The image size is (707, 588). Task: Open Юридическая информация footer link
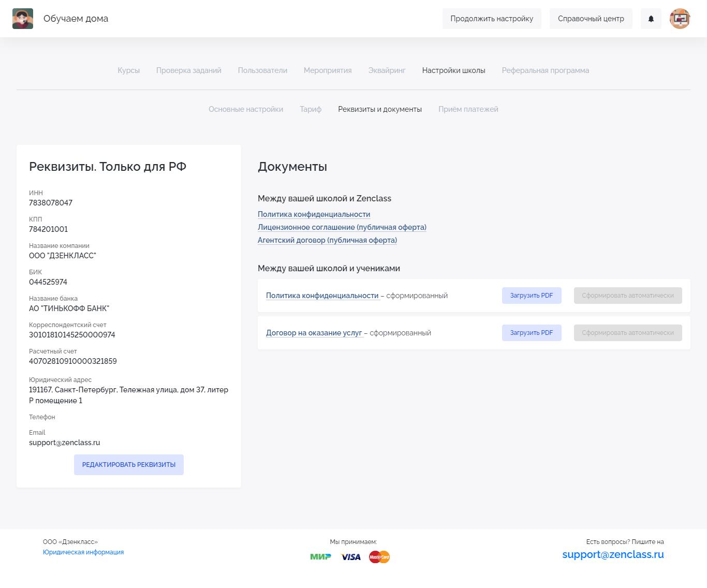click(x=83, y=552)
